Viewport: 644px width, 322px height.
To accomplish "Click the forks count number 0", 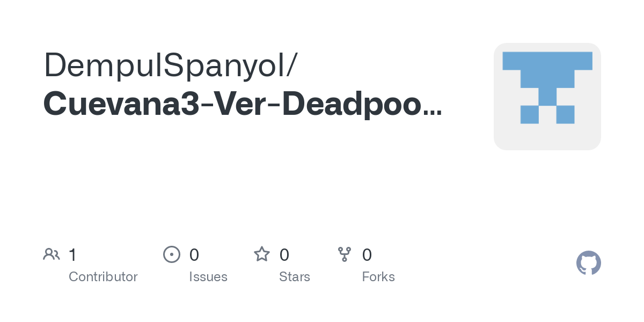I will point(367,255).
